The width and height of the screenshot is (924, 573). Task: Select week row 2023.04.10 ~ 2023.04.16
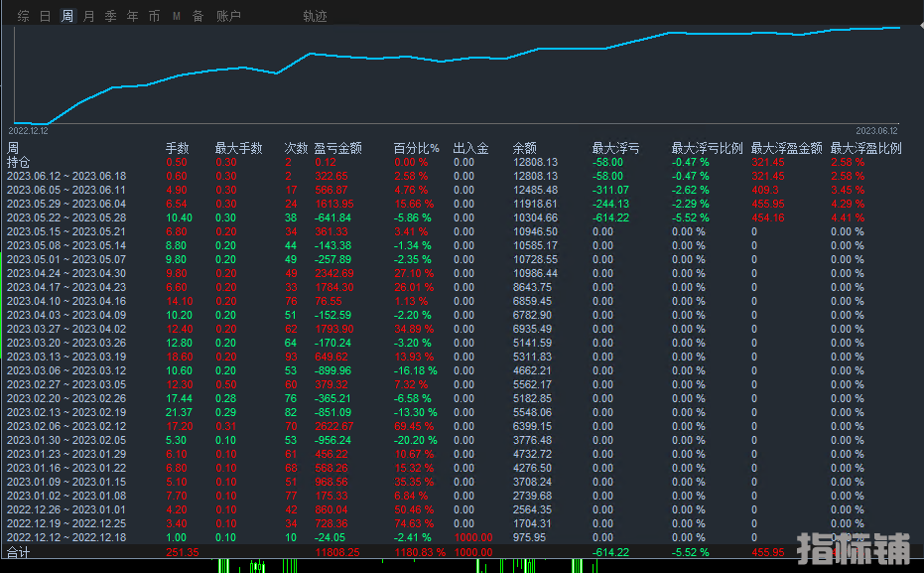click(66, 301)
